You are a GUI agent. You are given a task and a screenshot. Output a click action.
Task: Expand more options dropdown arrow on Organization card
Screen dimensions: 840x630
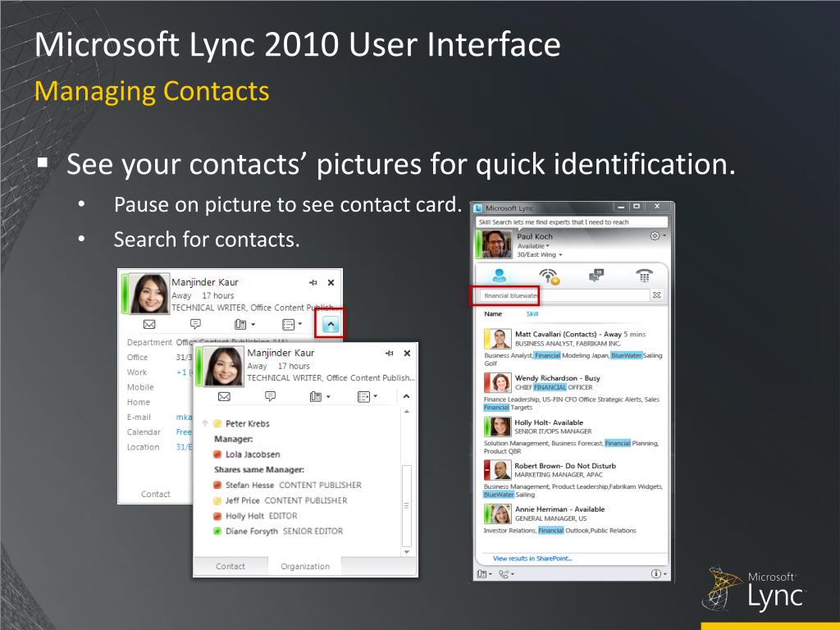pos(375,396)
